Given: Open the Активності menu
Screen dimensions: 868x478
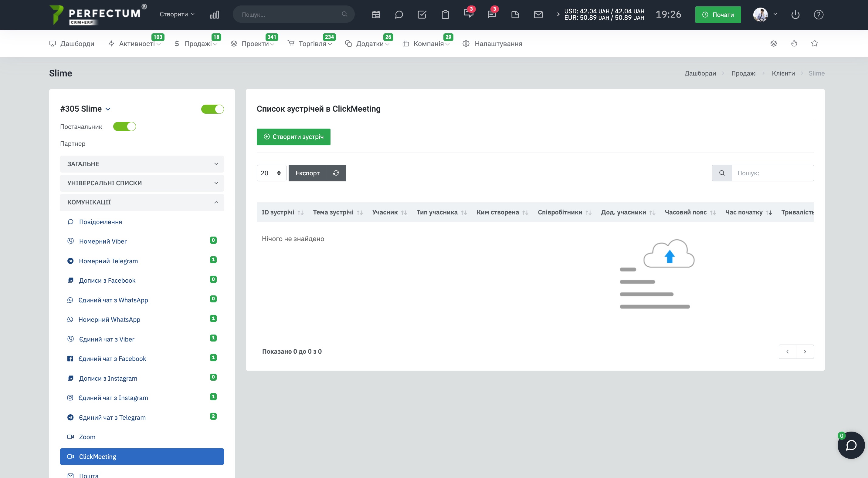Looking at the screenshot, I should point(134,44).
